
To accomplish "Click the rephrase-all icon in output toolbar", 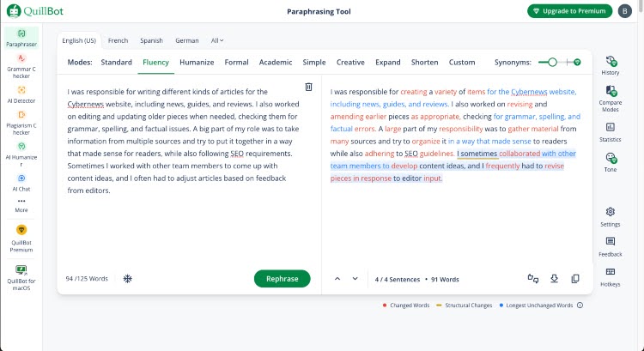I will 532,279.
